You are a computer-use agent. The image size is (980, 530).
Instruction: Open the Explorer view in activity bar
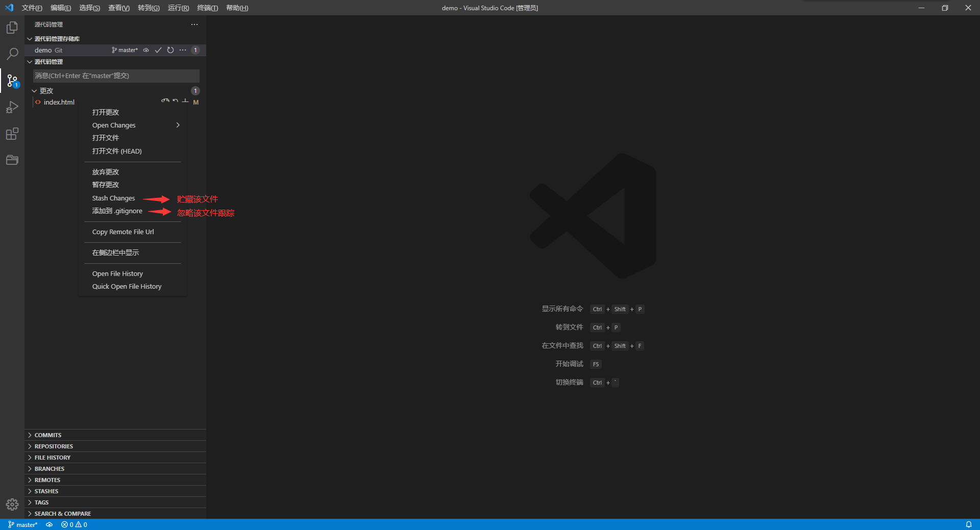(x=12, y=28)
